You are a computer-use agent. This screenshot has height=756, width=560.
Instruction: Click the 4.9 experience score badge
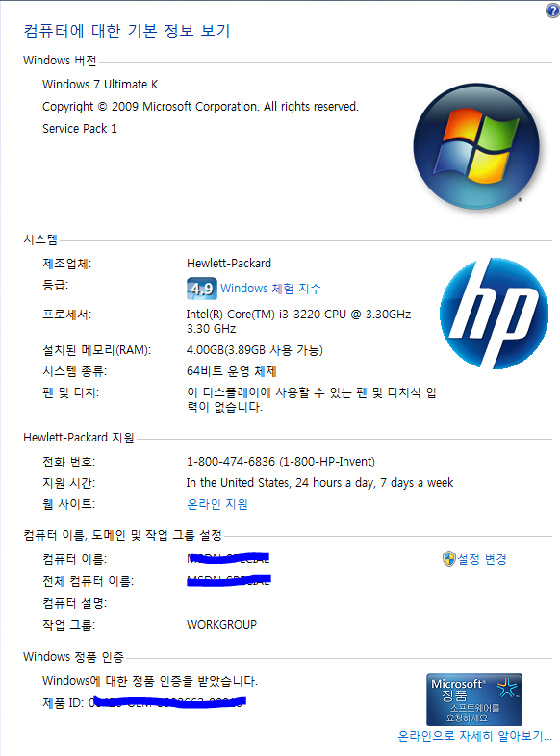(x=202, y=289)
